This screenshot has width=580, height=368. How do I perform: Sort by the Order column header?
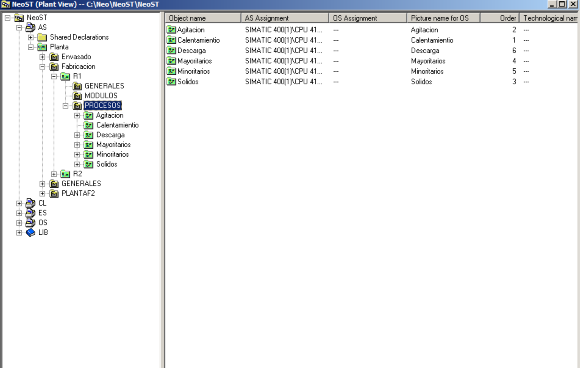499,18
